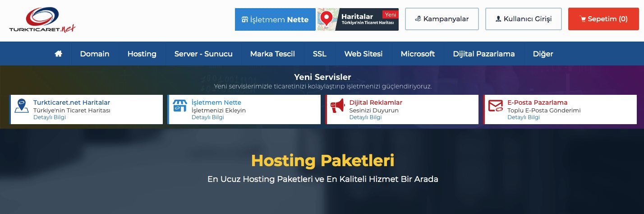
Task: Open the SSL menu
Action: (x=319, y=54)
